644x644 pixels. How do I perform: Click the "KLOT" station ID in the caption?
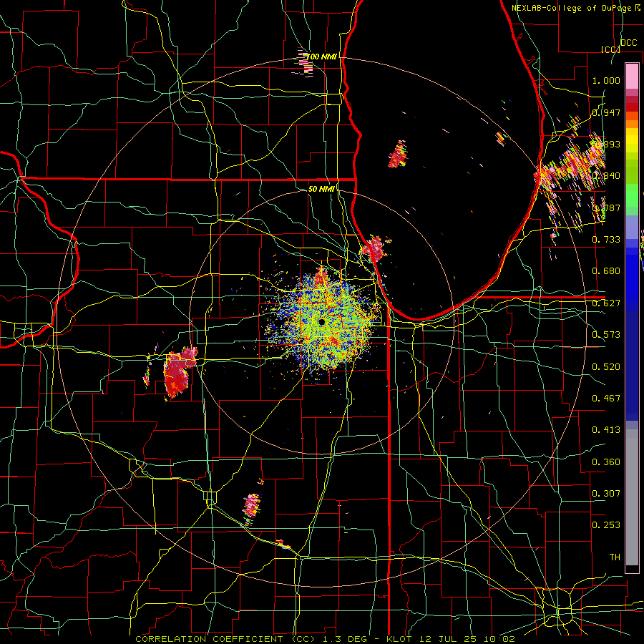click(398, 639)
